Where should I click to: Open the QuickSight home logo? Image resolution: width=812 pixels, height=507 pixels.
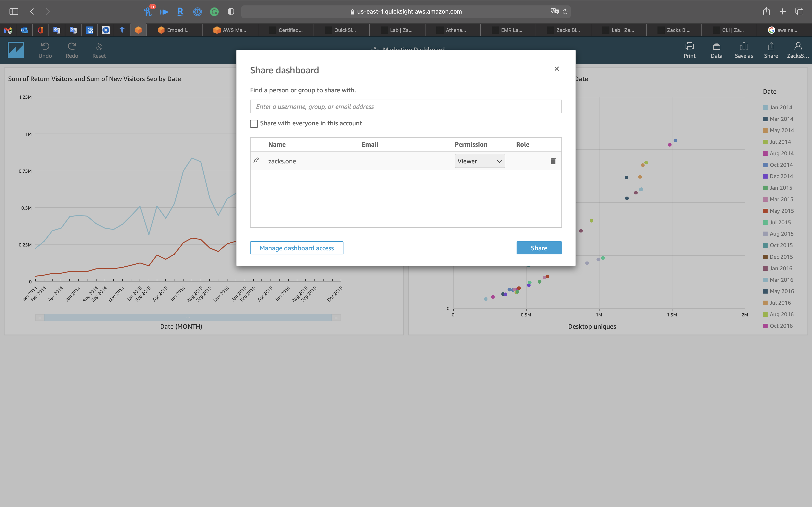(x=16, y=50)
